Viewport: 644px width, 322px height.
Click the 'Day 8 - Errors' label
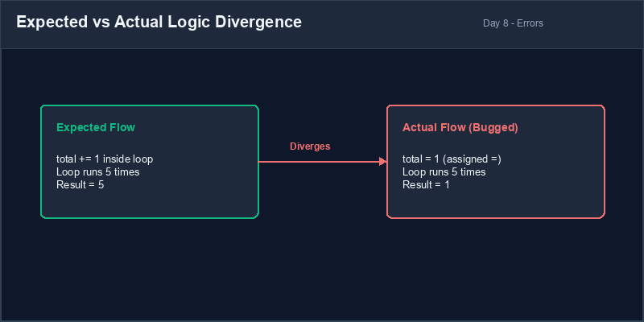point(513,23)
